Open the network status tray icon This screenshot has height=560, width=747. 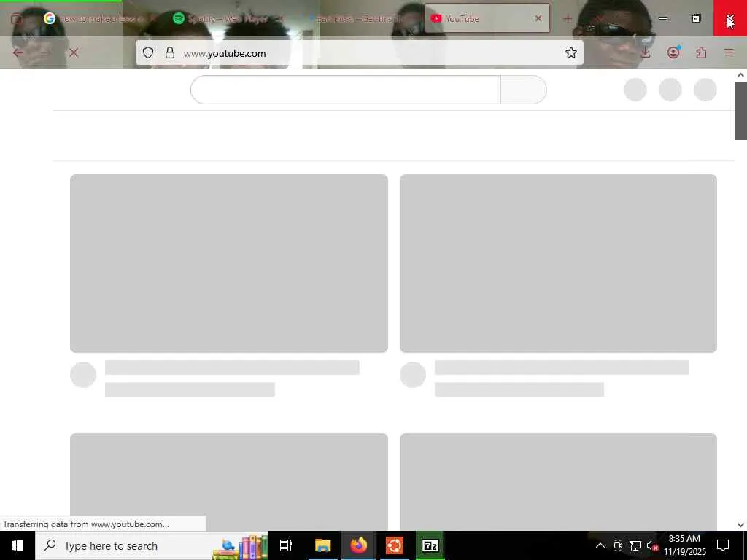click(x=635, y=545)
